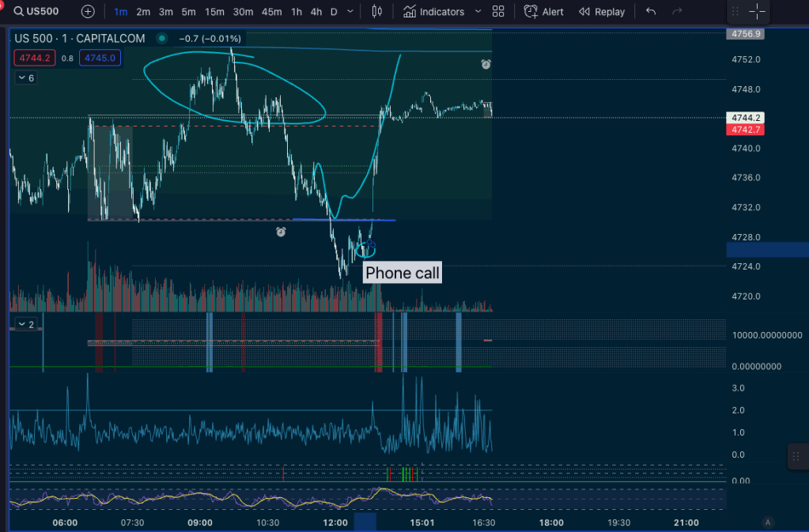Open the Indicators dialog
The height and width of the screenshot is (532, 809).
[x=433, y=12]
